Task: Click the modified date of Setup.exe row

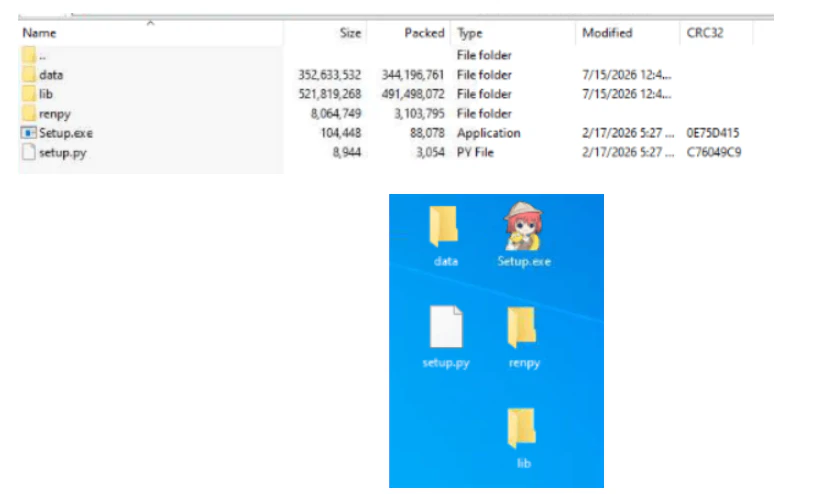Action: 628,133
